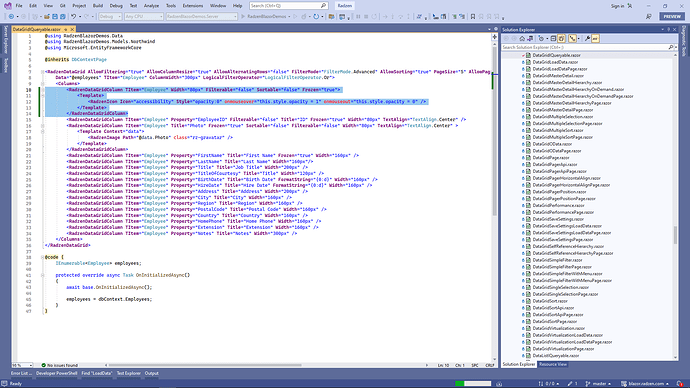Click the Pending Changes Filter icon
The width and height of the screenshot is (690, 388).
click(541, 39)
